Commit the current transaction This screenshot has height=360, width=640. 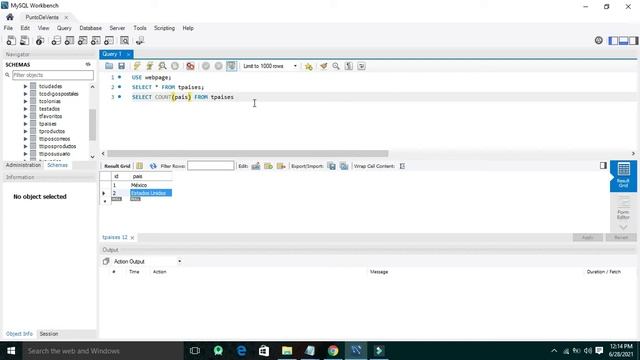[206, 66]
